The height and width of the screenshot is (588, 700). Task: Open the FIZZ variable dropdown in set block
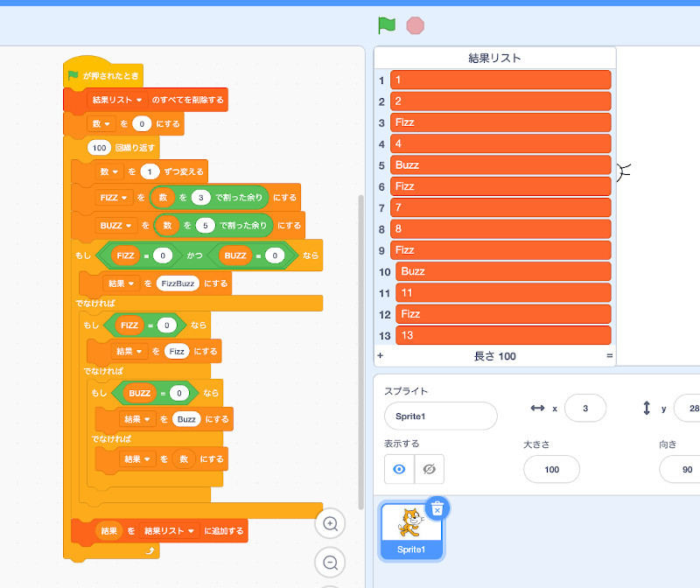tap(126, 198)
